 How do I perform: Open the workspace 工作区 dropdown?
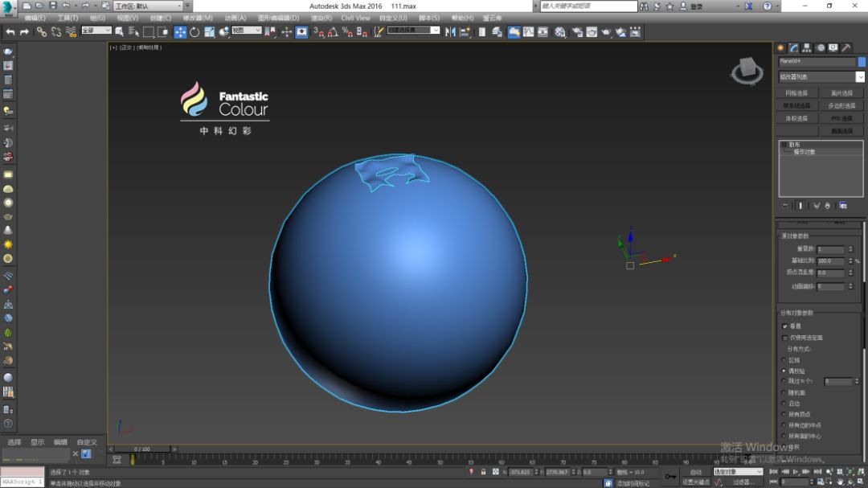(x=149, y=6)
